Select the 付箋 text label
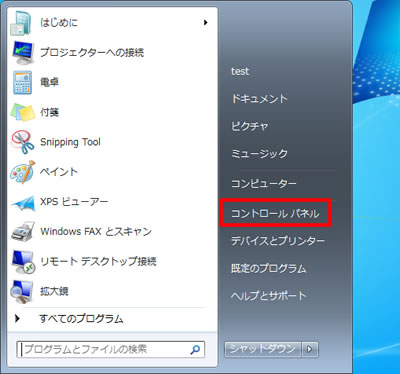Viewport: 400px width, 374px height. pyautogui.click(x=49, y=112)
